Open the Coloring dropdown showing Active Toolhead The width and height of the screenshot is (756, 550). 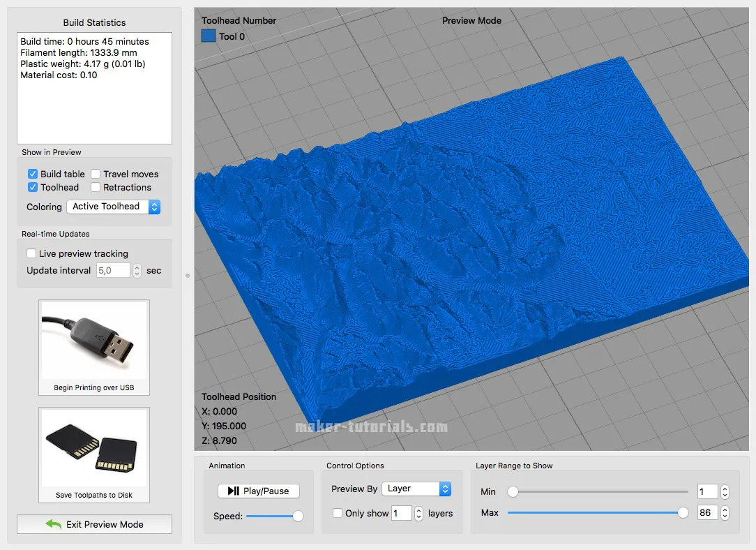coord(113,207)
